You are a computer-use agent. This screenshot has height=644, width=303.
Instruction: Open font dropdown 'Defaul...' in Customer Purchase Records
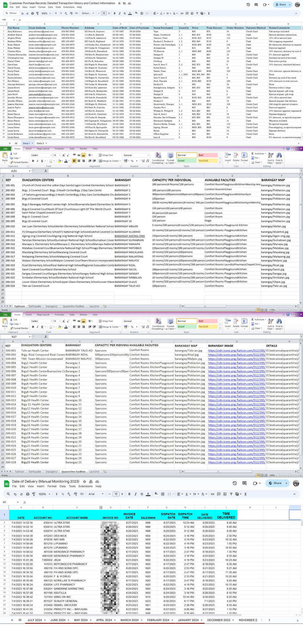pos(88,14)
